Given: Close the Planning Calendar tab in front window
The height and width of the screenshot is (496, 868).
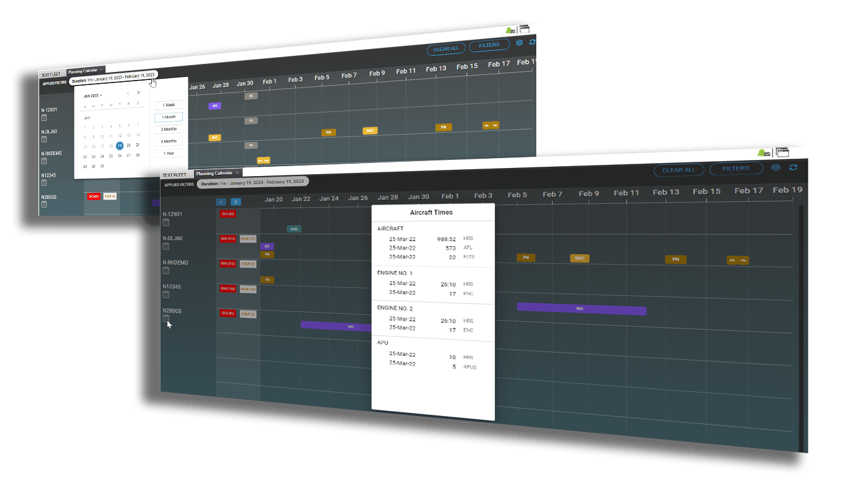Looking at the screenshot, I should [x=237, y=173].
